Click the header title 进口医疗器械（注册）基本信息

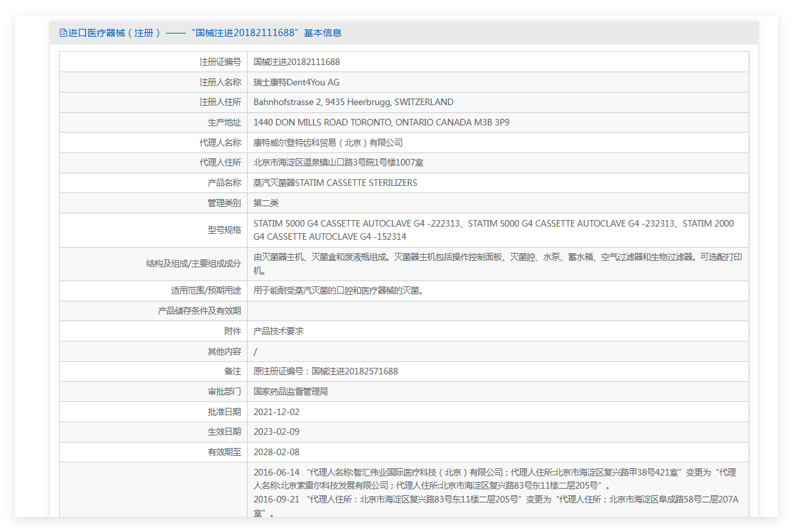pyautogui.click(x=205, y=33)
